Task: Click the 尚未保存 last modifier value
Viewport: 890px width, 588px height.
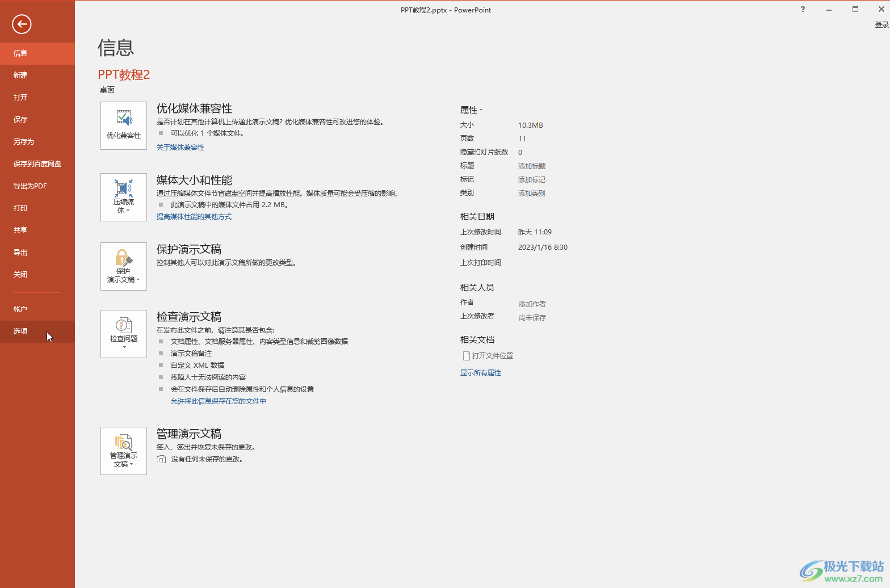Action: 532,318
